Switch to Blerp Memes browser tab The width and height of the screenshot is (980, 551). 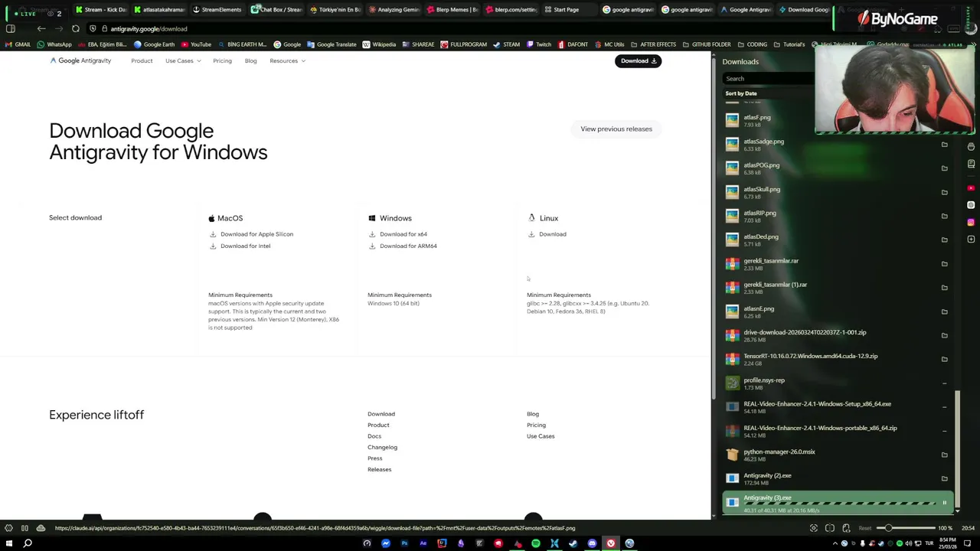point(452,10)
